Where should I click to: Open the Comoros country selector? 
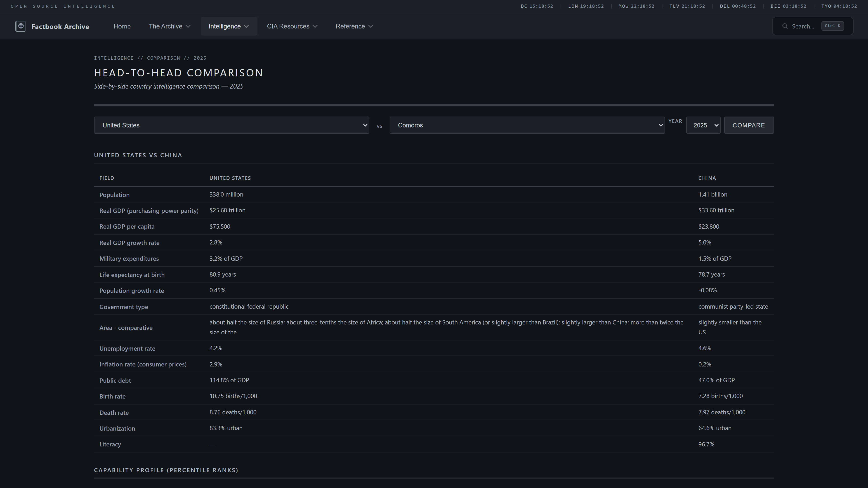coord(527,125)
